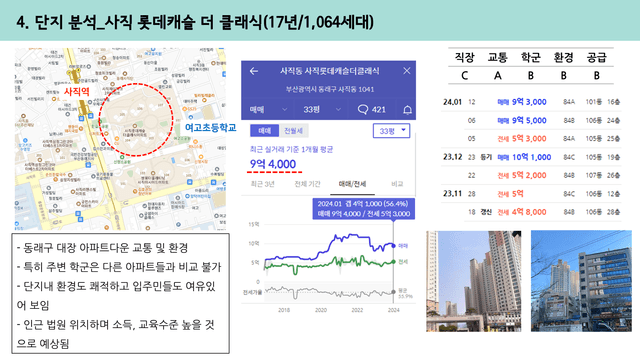Expand the 매매 dropdown in header bar

(268, 109)
